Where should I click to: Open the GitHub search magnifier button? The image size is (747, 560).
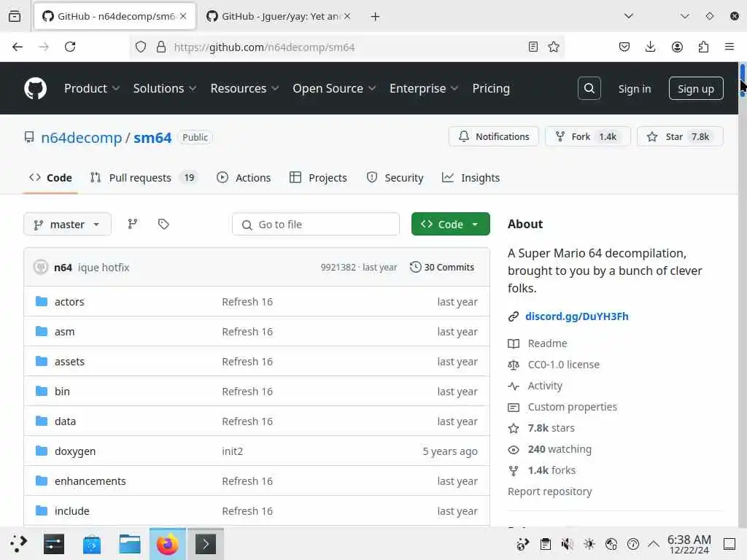(x=589, y=88)
